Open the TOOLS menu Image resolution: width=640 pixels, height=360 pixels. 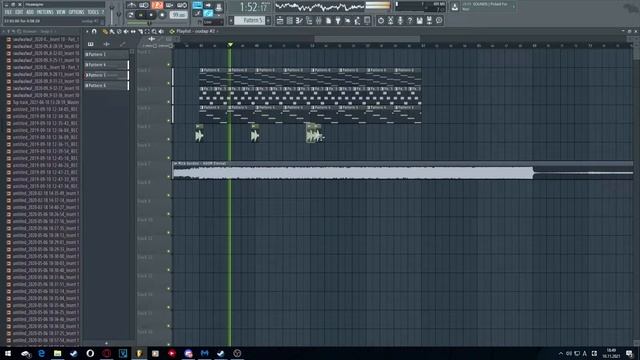click(93, 12)
